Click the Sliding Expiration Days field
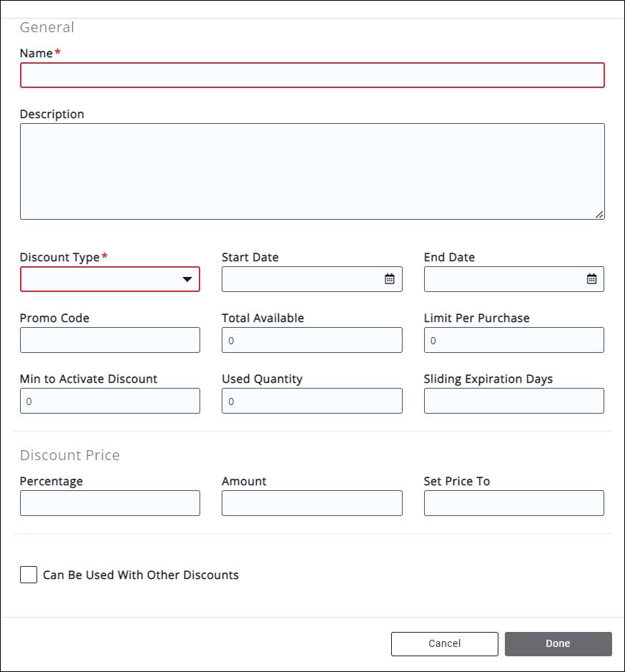Viewport: 625px width, 672px height. pos(513,401)
